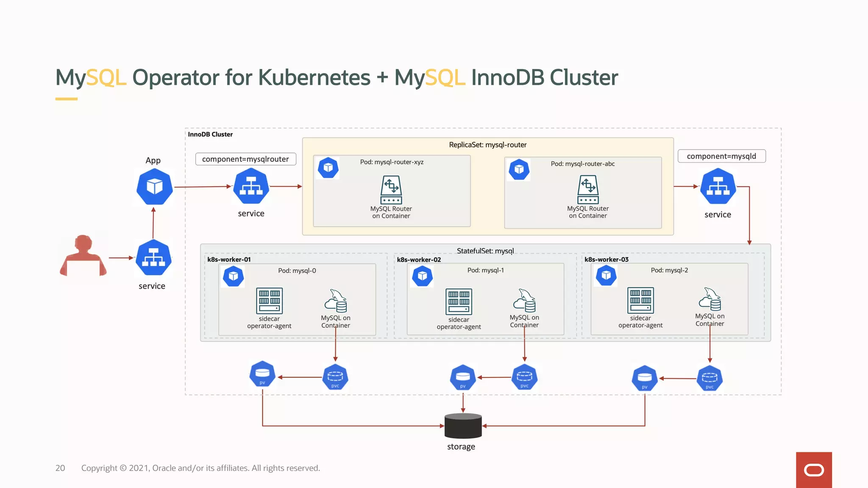Viewport: 868px width, 488px height.
Task: Click the Oracle logo in red square
Action: [814, 470]
